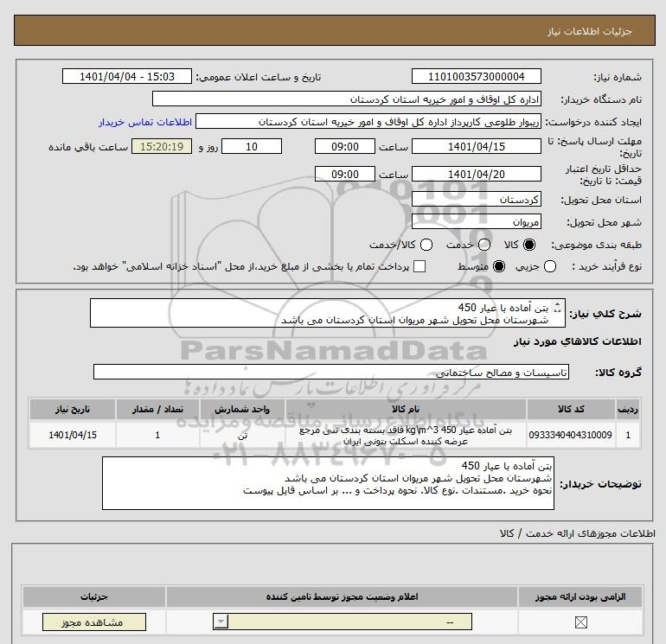
Task: Click the response deadline time field
Action: click(345, 146)
